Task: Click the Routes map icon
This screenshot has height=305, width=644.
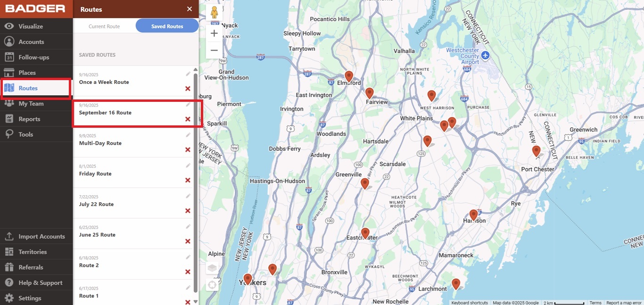Action: coord(9,88)
